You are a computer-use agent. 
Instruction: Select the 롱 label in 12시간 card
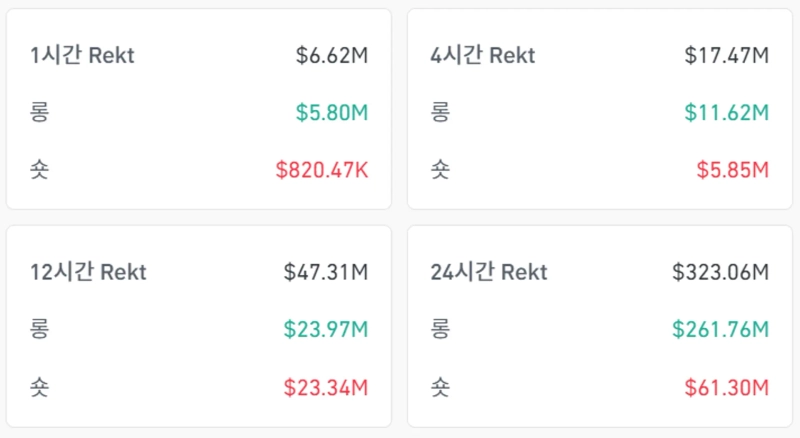click(40, 329)
